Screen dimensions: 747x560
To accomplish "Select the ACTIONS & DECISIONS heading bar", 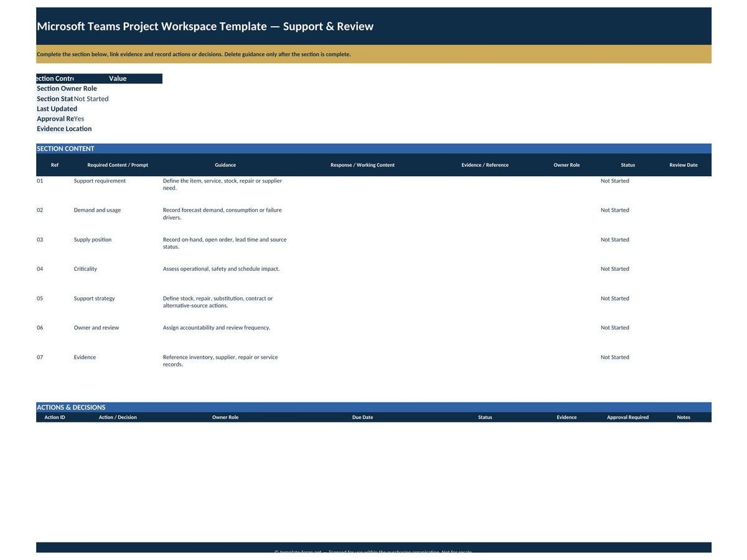I will [374, 408].
